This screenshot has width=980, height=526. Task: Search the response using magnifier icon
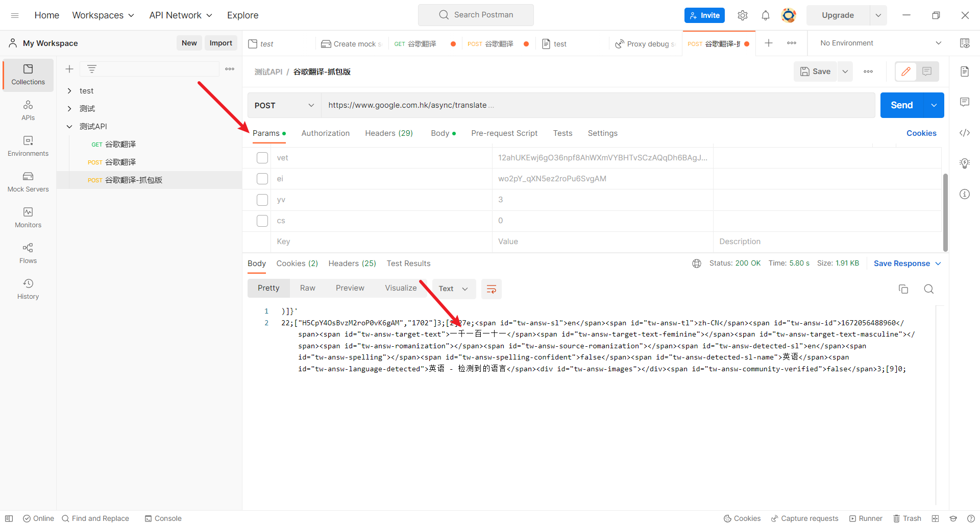[x=928, y=289]
